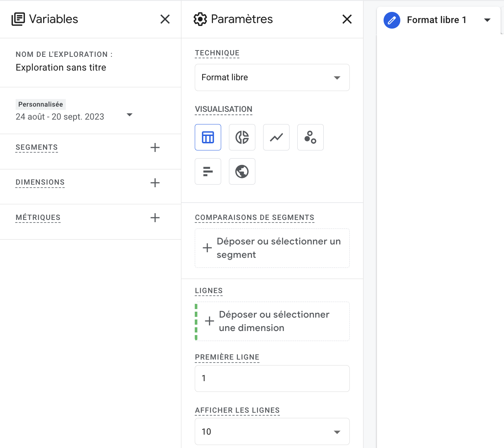Screen dimensions: 504x448
Task: Click the DIMENSIONS heading
Action: click(40, 182)
